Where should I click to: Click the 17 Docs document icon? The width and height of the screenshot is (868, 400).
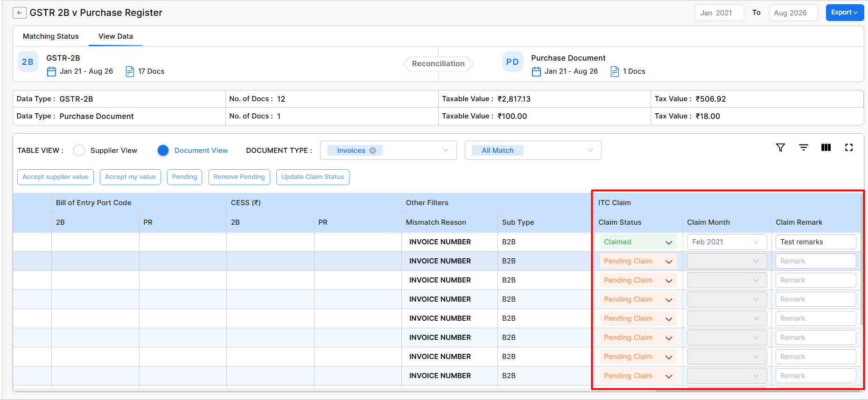[x=130, y=71]
